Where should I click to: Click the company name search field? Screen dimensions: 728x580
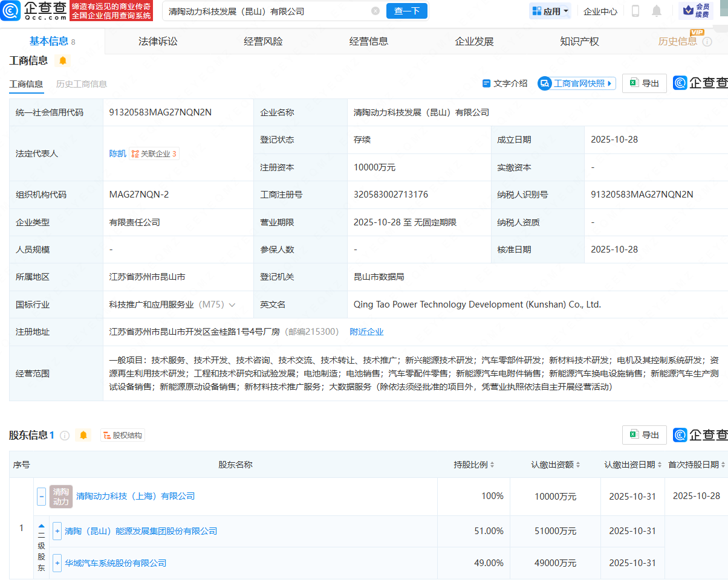[266, 11]
